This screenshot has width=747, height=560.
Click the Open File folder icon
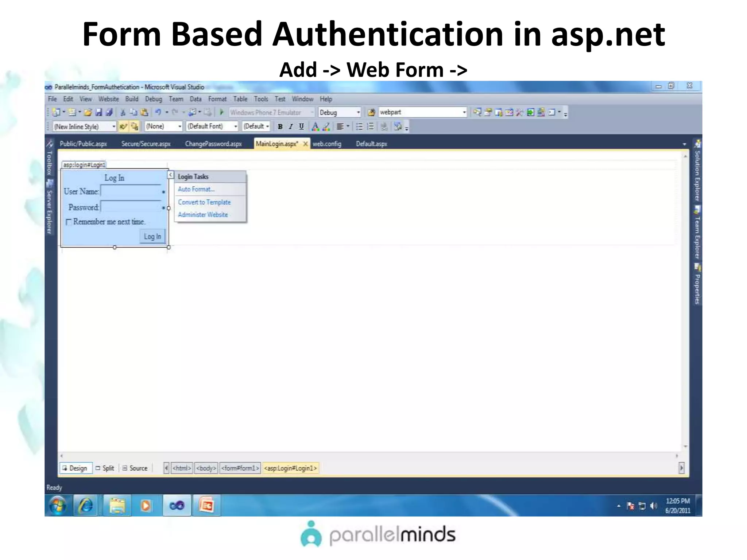point(88,112)
